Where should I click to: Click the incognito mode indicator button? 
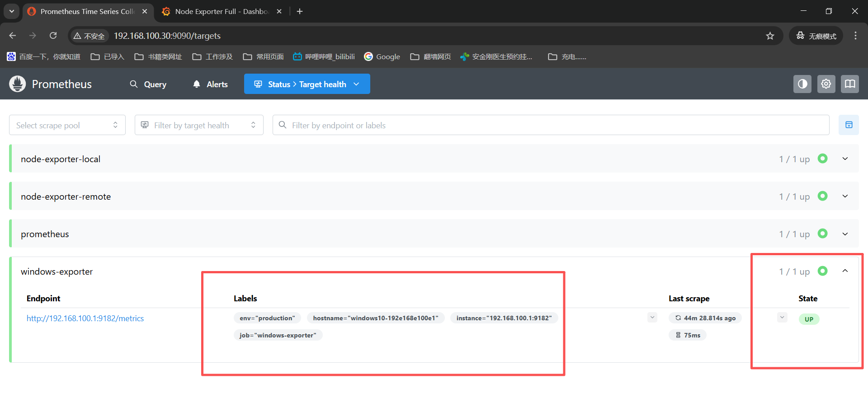[x=816, y=36]
